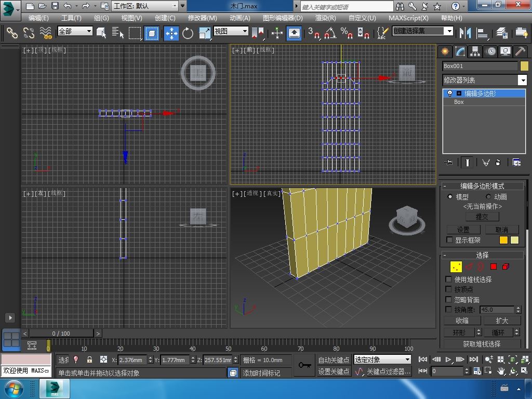Open the Utilities hammer panel icon

coord(520,51)
